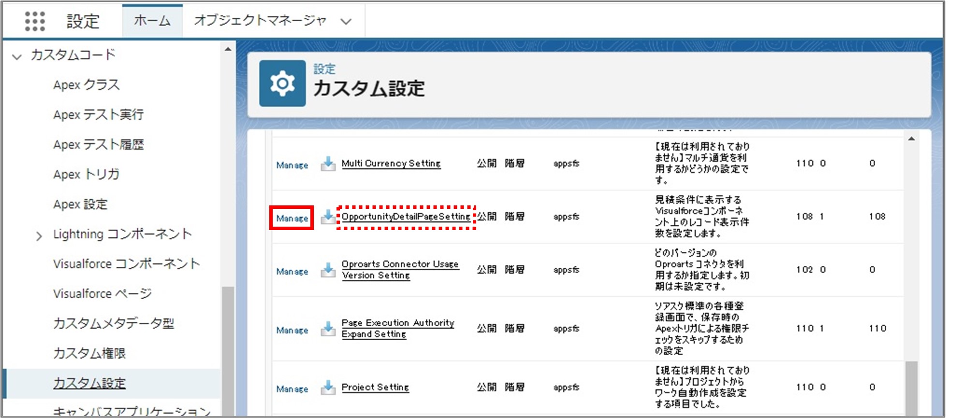The height and width of the screenshot is (420, 980).
Task: Click the content list scrollbar thumb
Action: tap(911, 388)
